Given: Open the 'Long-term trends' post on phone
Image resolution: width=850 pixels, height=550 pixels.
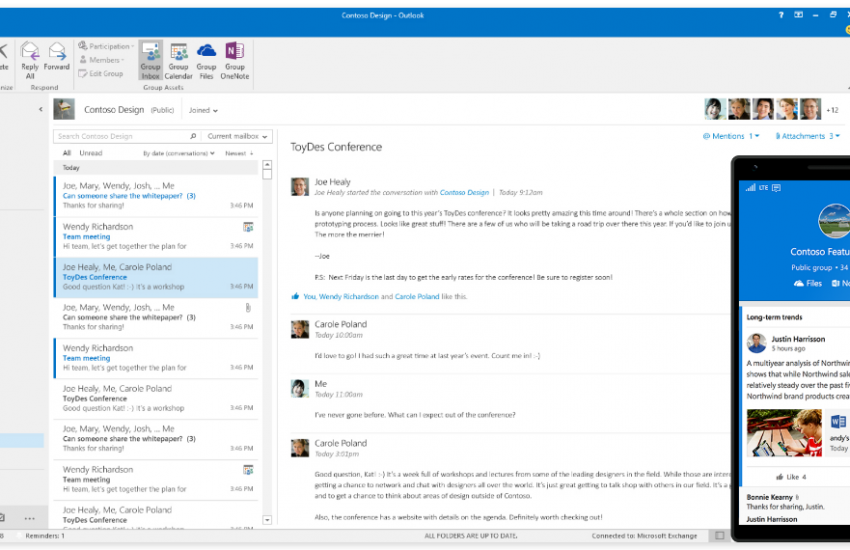Looking at the screenshot, I should pos(774,317).
